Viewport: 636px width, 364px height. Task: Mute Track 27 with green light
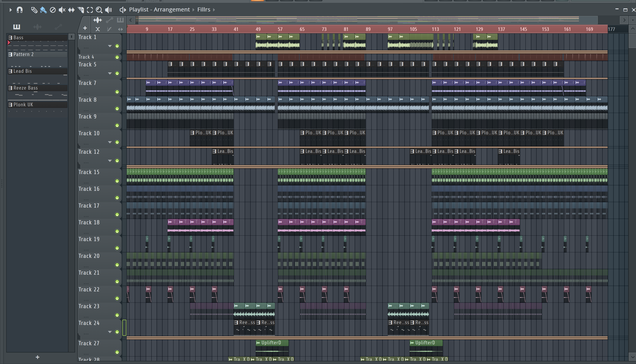pos(117,352)
